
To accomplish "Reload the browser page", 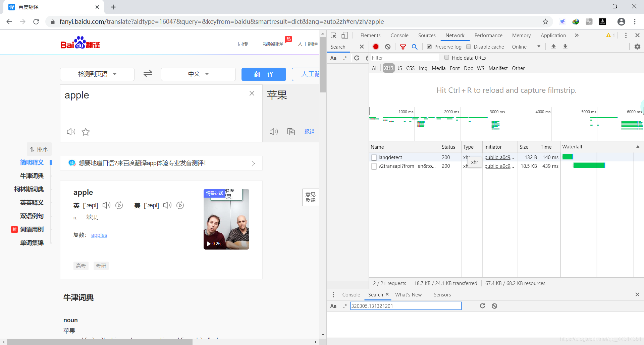I will (x=36, y=22).
